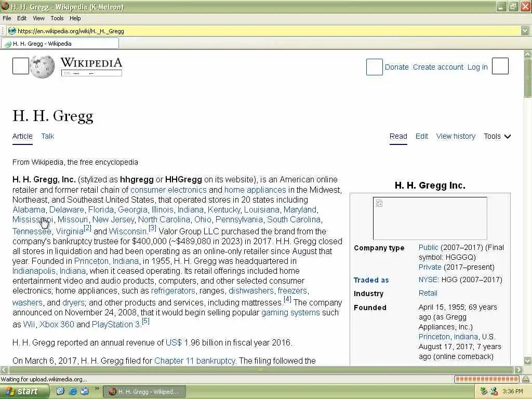532x399 pixels.
Task: Follow the Wisconsin link
Action: click(x=128, y=231)
